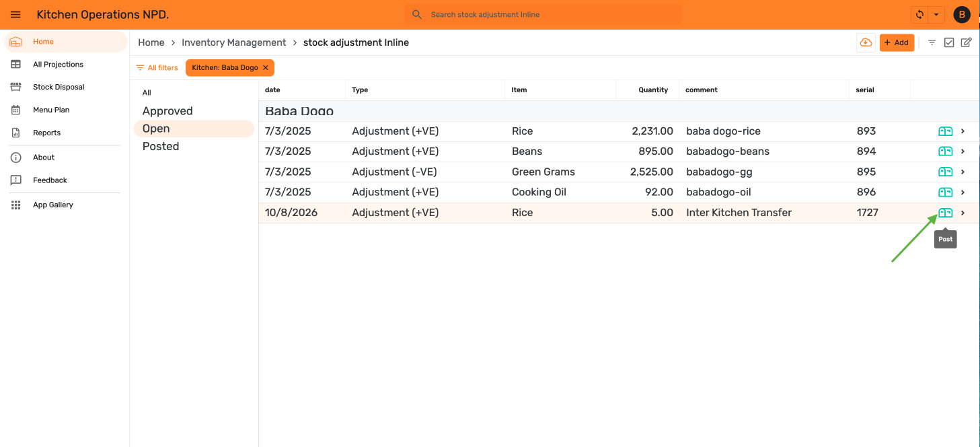Expand the babadogo-beans row chevron
Image resolution: width=980 pixels, height=447 pixels.
pyautogui.click(x=963, y=151)
